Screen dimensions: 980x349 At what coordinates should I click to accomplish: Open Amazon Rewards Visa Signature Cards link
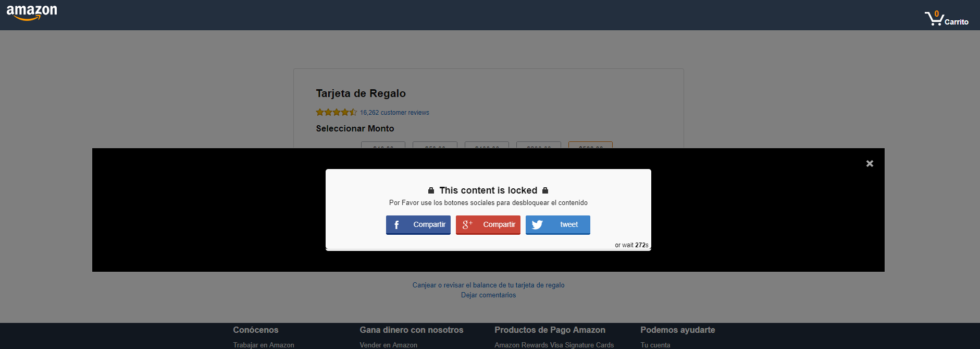tap(554, 345)
